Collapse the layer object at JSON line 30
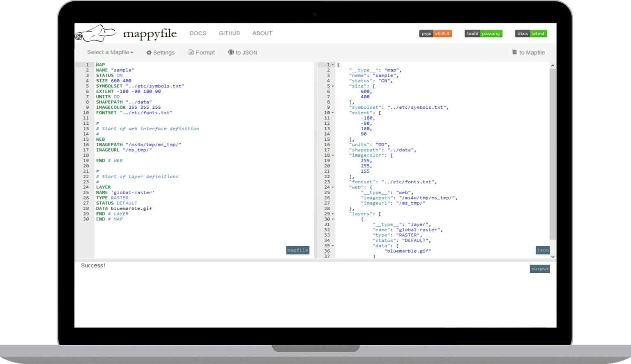Viewport: 631px width, 364px height. (x=333, y=219)
